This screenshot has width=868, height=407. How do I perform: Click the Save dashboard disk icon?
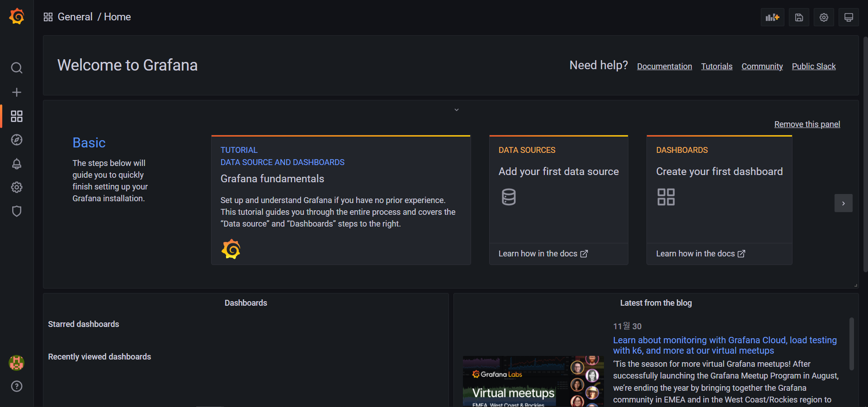click(x=799, y=17)
